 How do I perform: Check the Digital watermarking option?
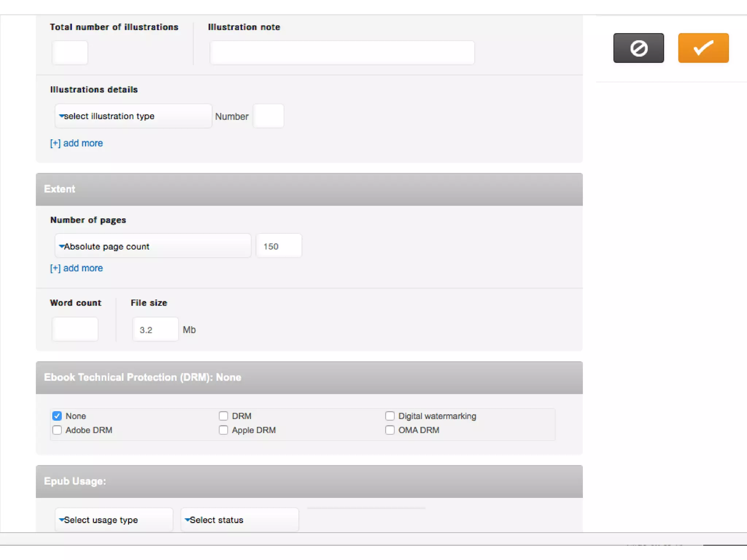(x=390, y=416)
